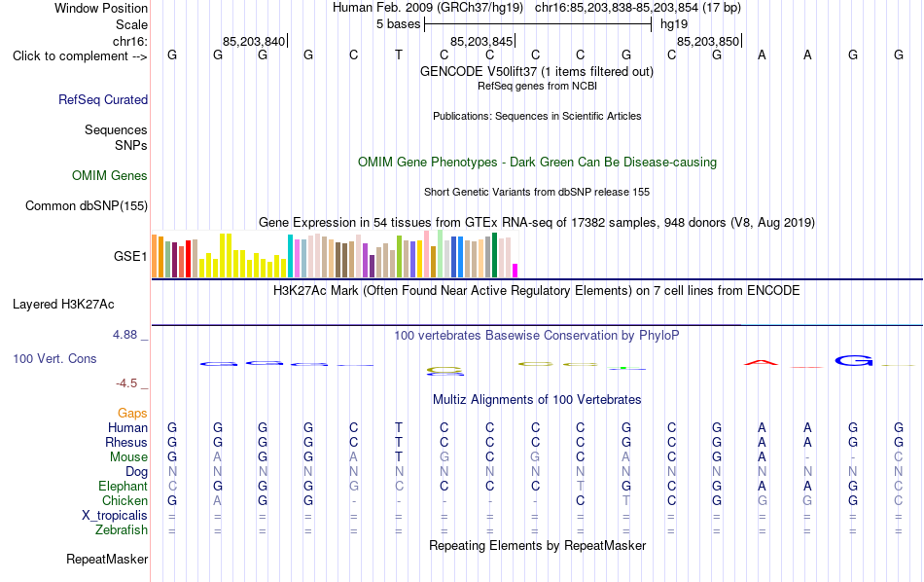This screenshot has height=582, width=924.
Task: Select the GSE1 gene expression label
Action: [130, 256]
